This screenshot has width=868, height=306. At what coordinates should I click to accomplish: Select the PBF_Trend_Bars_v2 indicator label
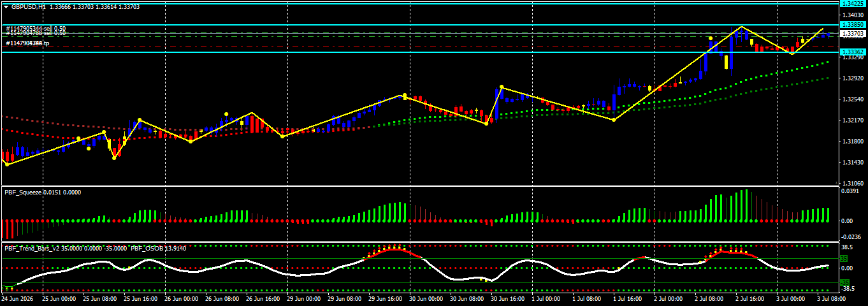coord(31,248)
